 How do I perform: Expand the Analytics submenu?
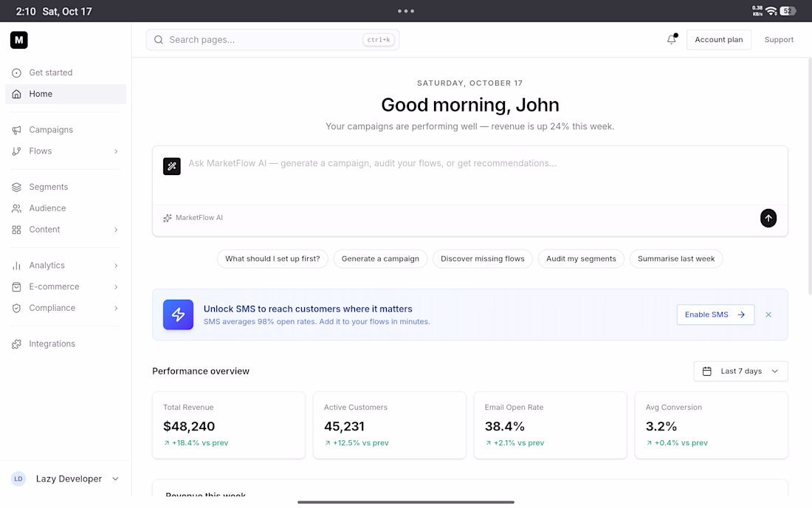[116, 266]
